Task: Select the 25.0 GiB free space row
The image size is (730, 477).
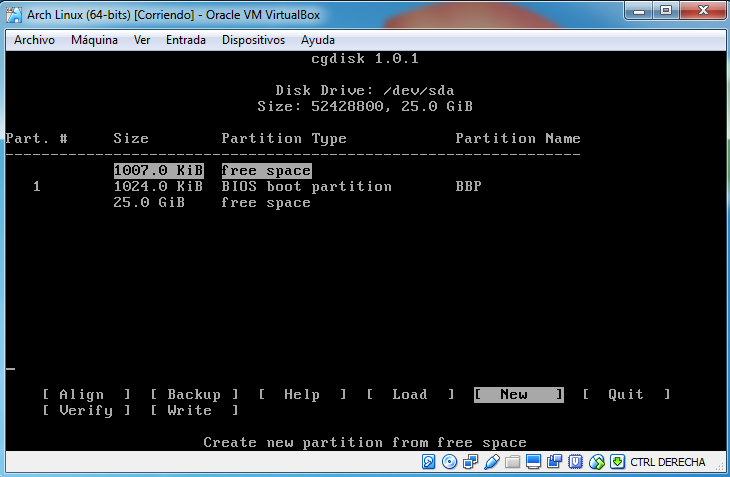Action: [265, 202]
